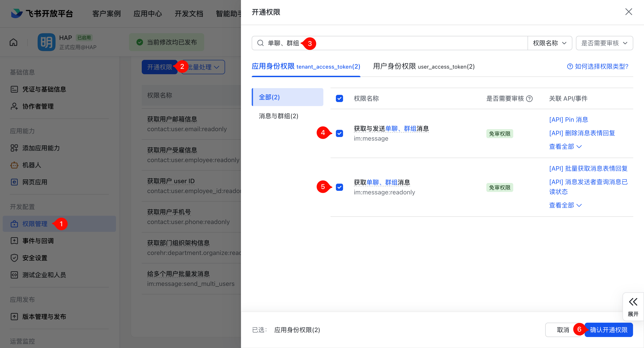Click the 测试企业和人员 sidebar icon
The height and width of the screenshot is (348, 644).
pos(14,275)
